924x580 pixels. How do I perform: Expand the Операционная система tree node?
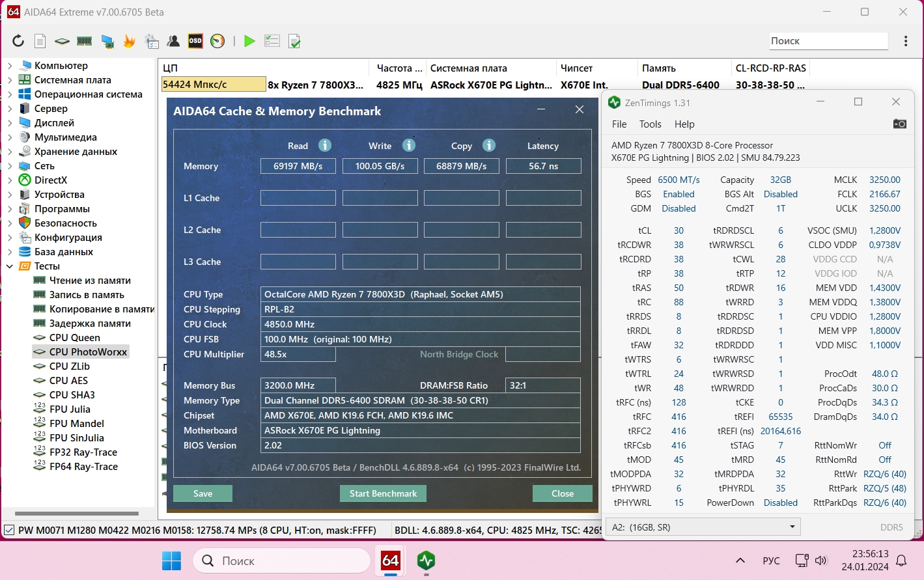point(10,94)
